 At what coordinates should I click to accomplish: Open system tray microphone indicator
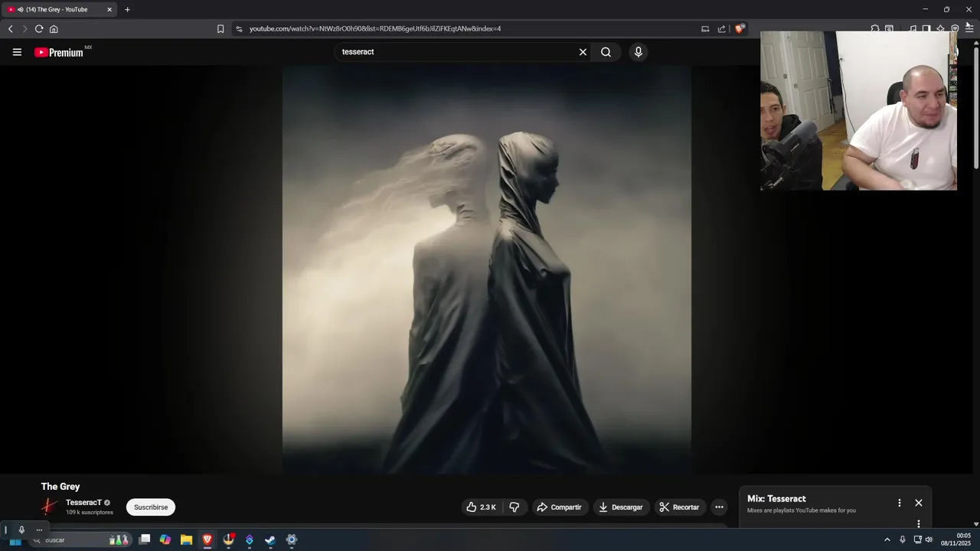pyautogui.click(x=902, y=540)
